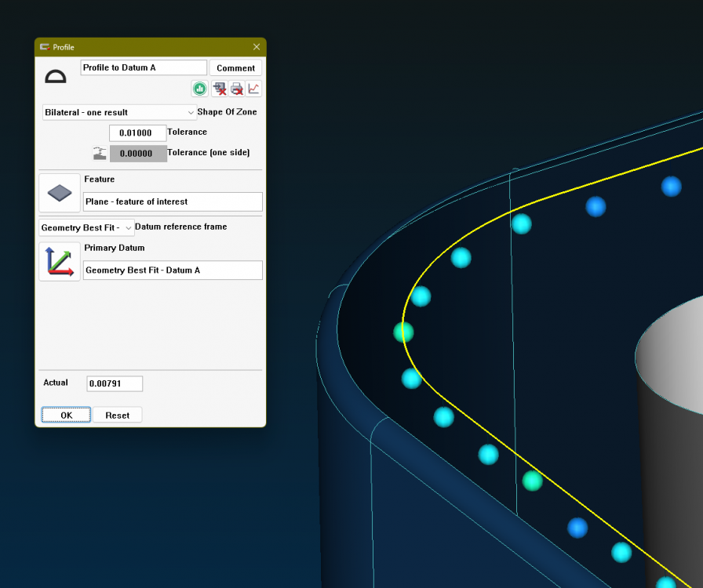Click the green statistics chart icon
This screenshot has height=588, width=703.
pos(199,89)
